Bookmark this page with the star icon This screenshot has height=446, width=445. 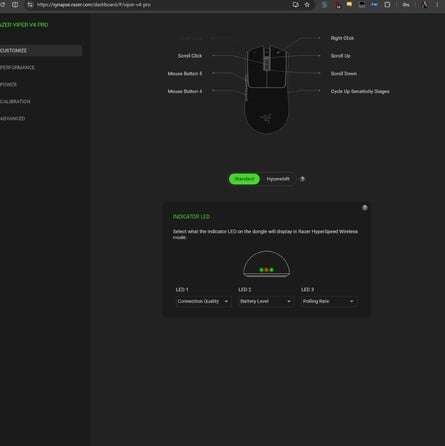307,5
